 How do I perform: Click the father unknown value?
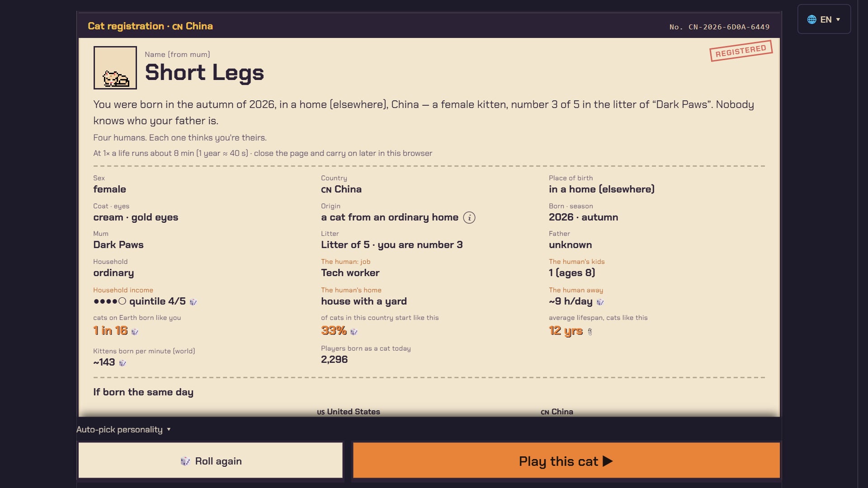click(570, 245)
